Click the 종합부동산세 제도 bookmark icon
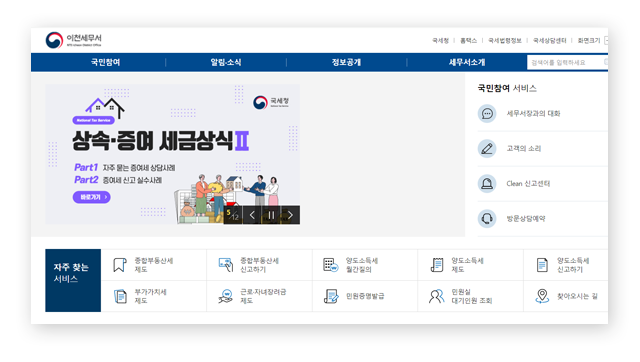Image resolution: width=640 pixels, height=362 pixels. coord(120,265)
